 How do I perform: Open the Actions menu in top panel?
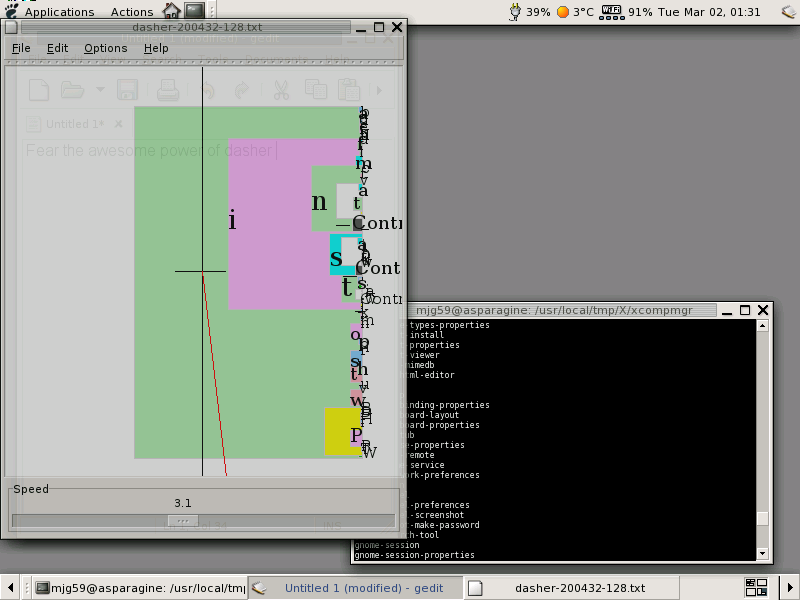tap(132, 12)
